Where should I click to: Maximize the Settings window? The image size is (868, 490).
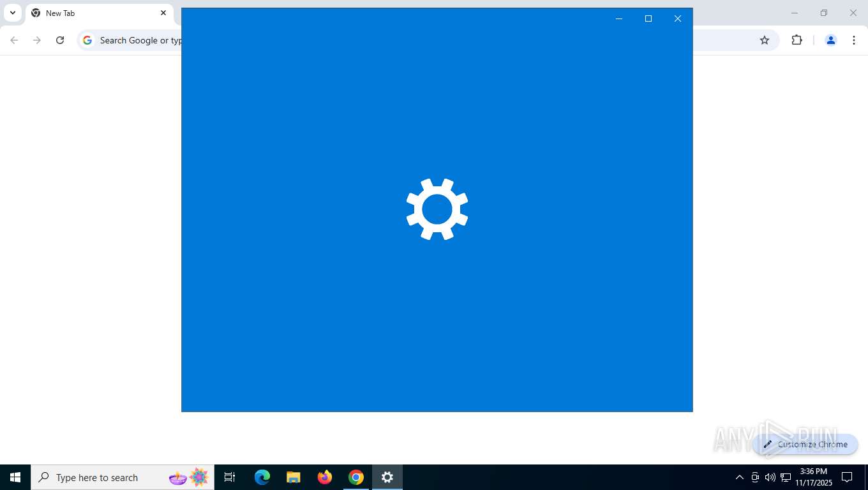(648, 19)
